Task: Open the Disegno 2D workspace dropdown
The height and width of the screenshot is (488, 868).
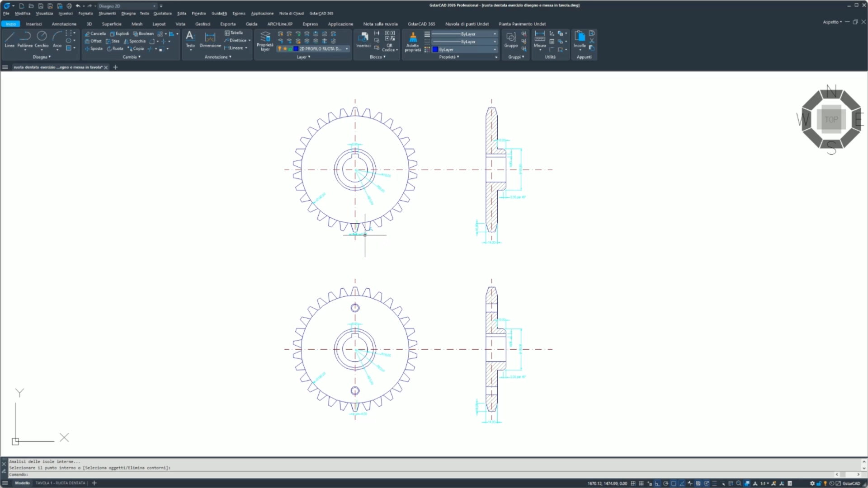Action: (x=127, y=6)
